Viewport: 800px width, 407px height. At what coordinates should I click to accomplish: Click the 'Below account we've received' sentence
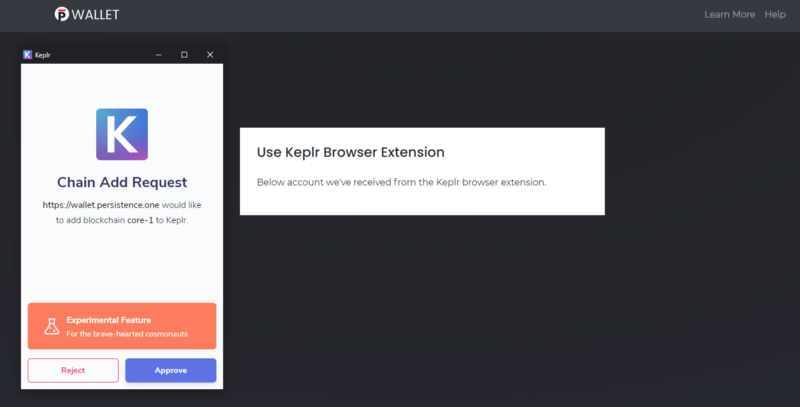click(x=402, y=182)
